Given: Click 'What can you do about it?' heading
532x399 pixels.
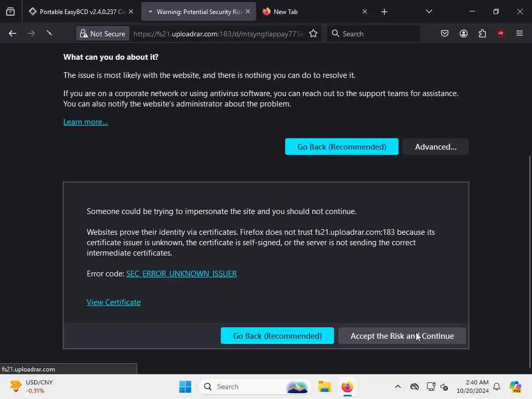Looking at the screenshot, I should click(111, 57).
